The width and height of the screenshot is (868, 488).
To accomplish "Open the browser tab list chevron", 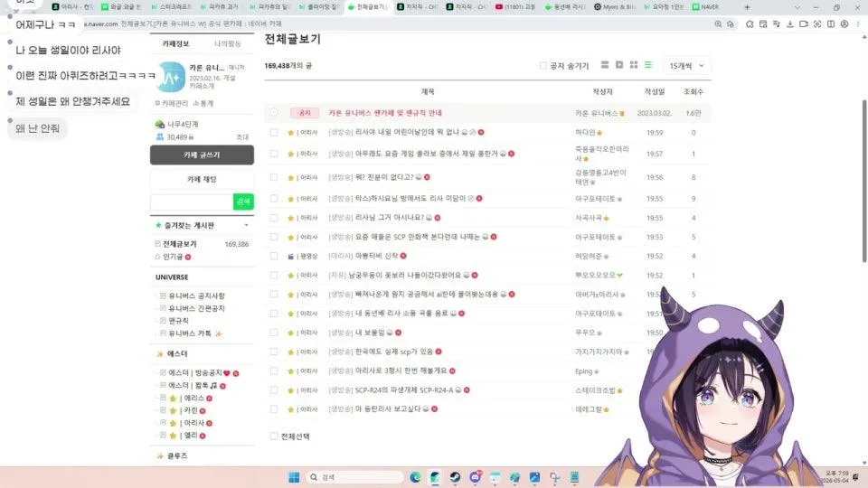I will pos(797,7).
